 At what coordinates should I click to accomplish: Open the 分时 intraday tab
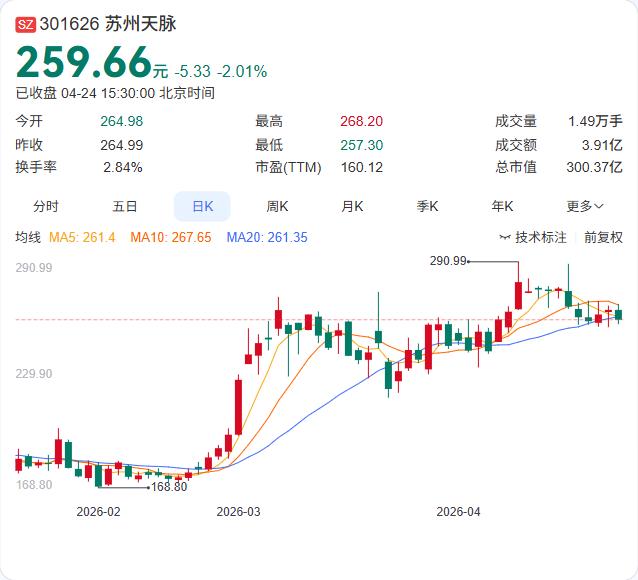click(x=46, y=206)
